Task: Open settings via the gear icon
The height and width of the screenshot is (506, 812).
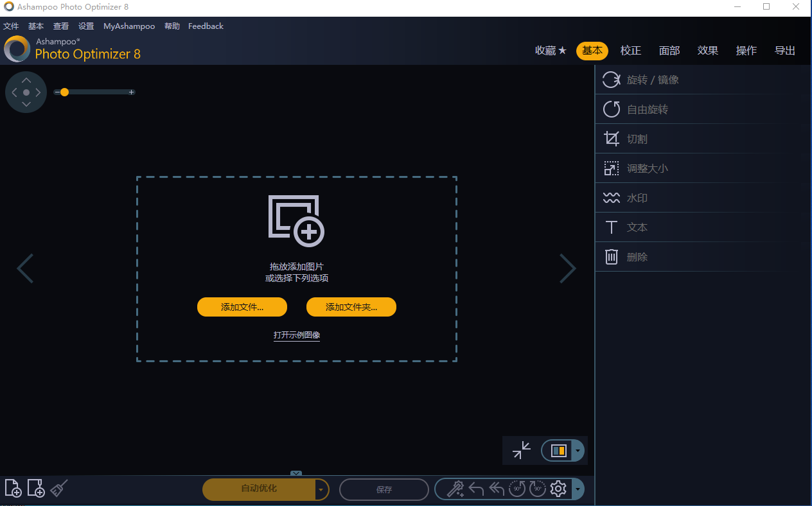Action: (558, 489)
